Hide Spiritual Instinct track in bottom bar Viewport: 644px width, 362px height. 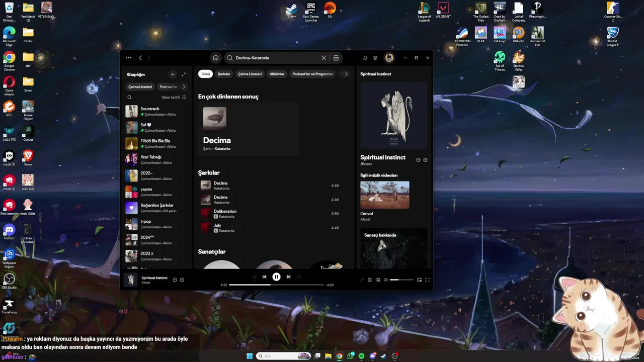click(x=175, y=280)
